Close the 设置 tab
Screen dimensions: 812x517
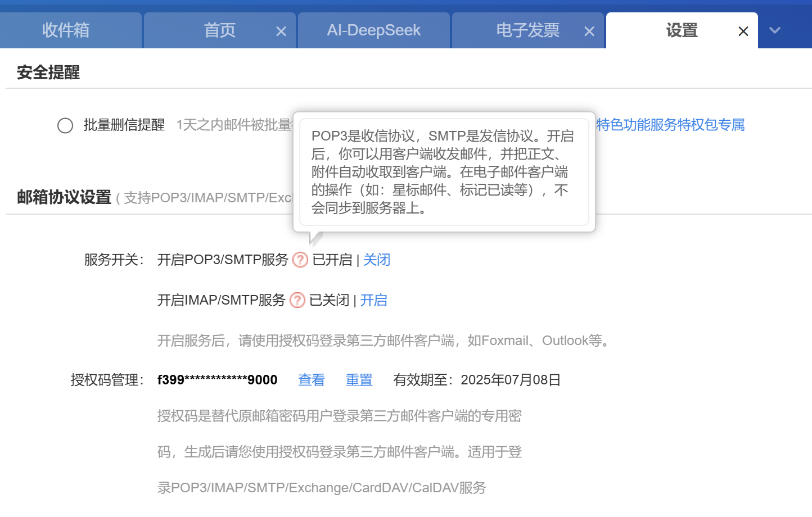(743, 31)
